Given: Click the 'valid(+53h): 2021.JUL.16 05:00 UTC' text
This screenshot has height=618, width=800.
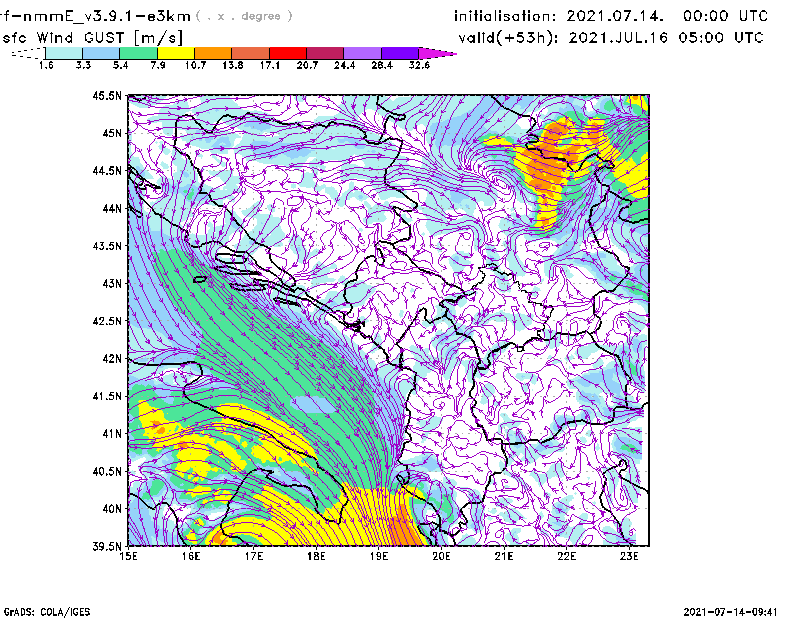Looking at the screenshot, I should 611,38.
